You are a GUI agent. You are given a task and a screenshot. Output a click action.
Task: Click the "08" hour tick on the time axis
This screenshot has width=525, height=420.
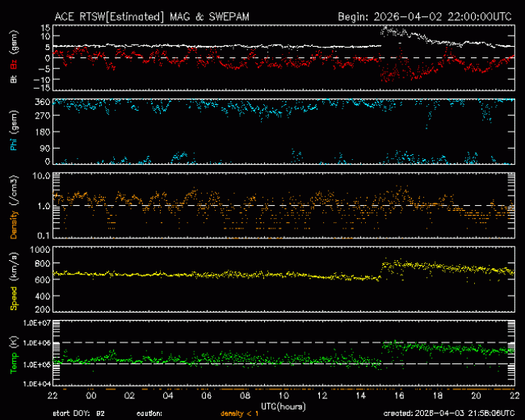point(245,396)
